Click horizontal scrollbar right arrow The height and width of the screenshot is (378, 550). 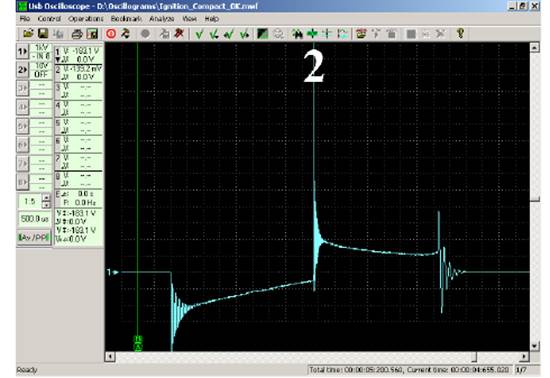point(524,357)
